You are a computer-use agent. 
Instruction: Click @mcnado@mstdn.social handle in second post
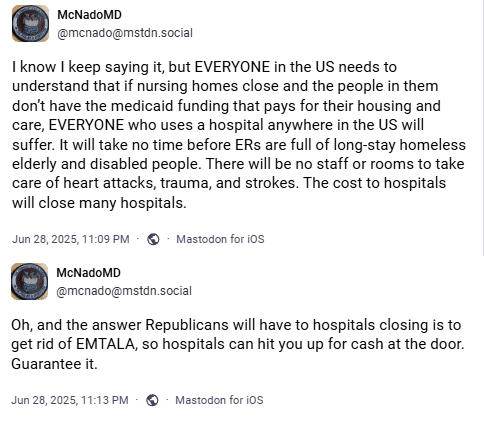click(x=124, y=291)
